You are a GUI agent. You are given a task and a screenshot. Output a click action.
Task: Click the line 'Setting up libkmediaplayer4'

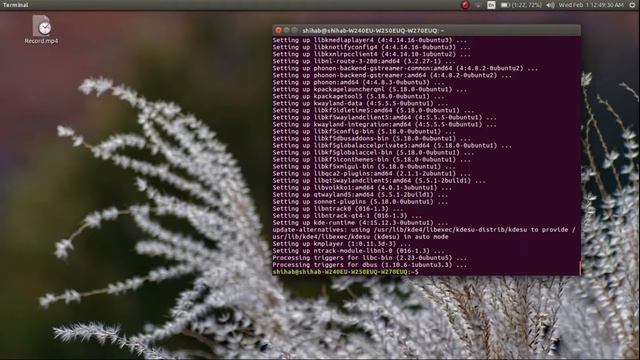coord(369,40)
